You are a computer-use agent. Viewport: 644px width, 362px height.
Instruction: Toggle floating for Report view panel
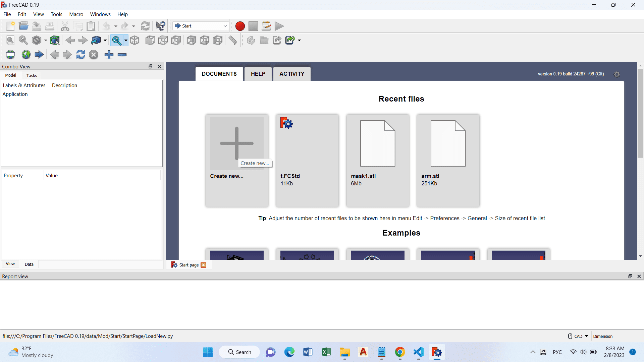(630, 276)
